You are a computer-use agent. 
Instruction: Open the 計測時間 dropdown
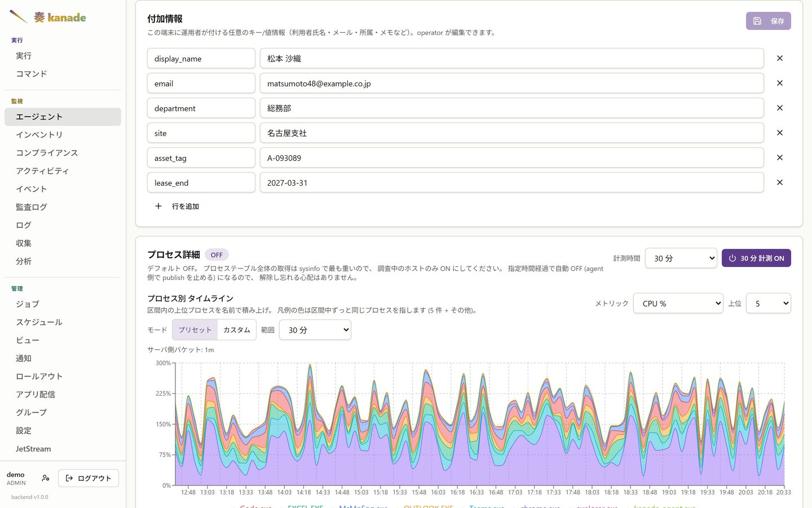681,258
